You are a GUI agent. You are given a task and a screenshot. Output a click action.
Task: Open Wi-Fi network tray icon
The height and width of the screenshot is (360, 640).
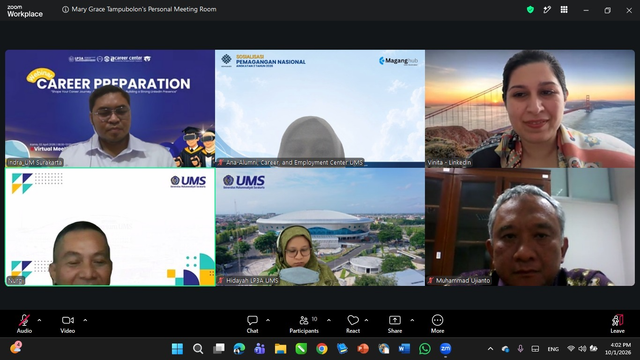tap(571, 349)
